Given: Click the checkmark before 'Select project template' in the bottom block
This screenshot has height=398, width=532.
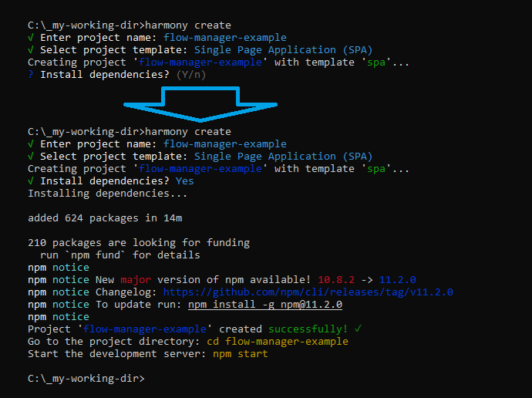Looking at the screenshot, I should (31, 157).
